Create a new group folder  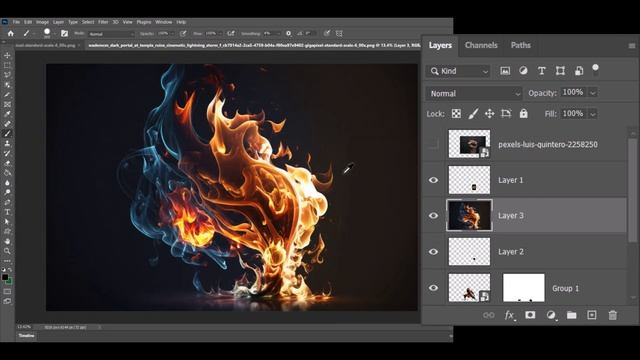click(571, 315)
